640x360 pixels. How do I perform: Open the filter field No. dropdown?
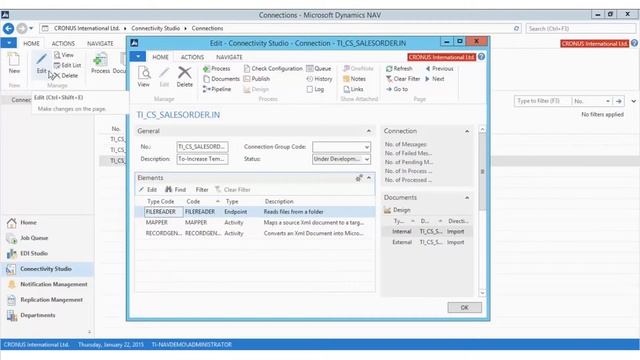(x=608, y=101)
